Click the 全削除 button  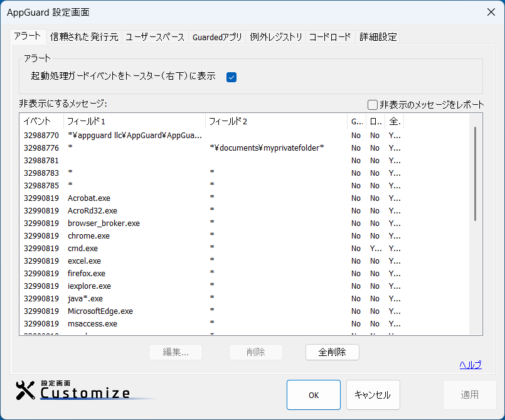point(332,352)
